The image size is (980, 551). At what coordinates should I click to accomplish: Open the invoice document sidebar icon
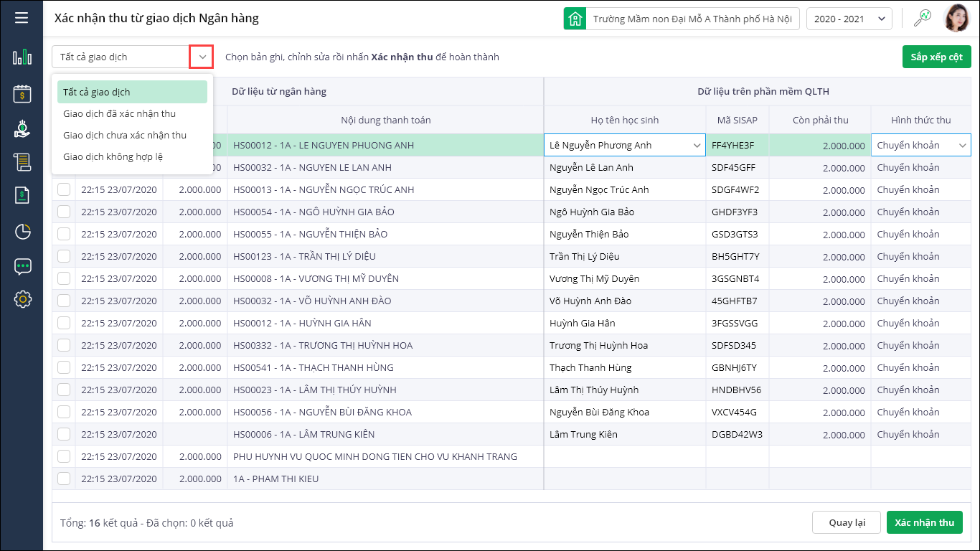click(22, 195)
